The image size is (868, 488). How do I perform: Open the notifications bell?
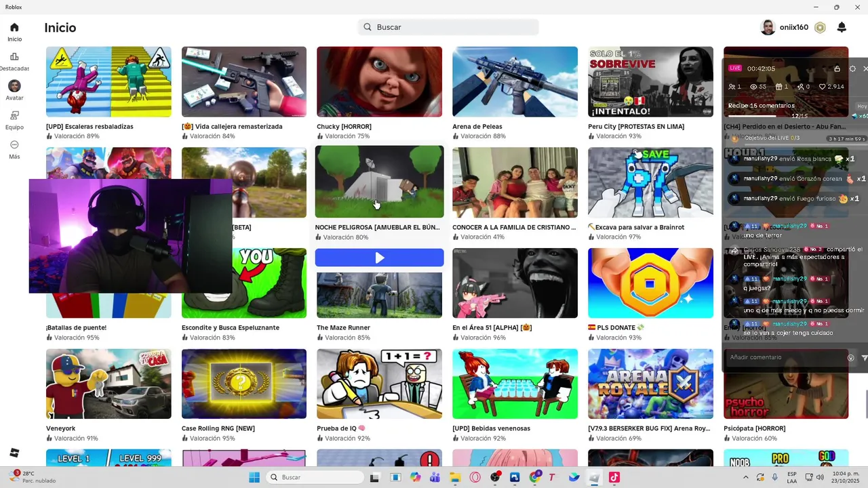coord(842,27)
